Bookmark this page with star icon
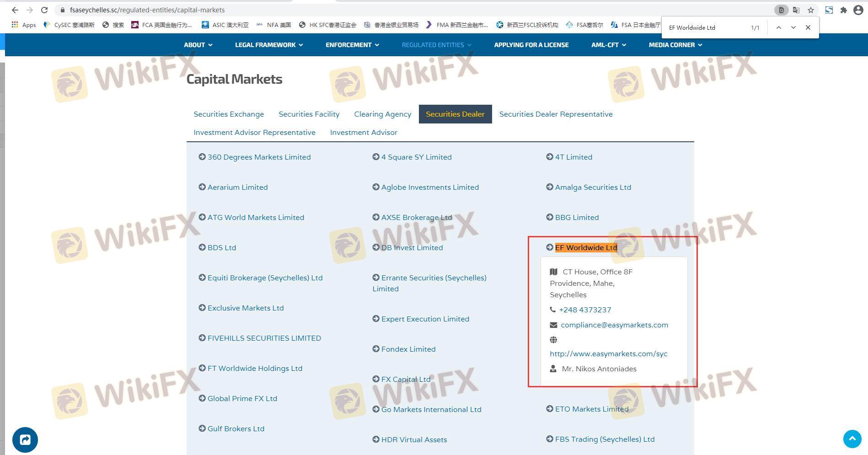Image resolution: width=868 pixels, height=455 pixels. tap(811, 10)
